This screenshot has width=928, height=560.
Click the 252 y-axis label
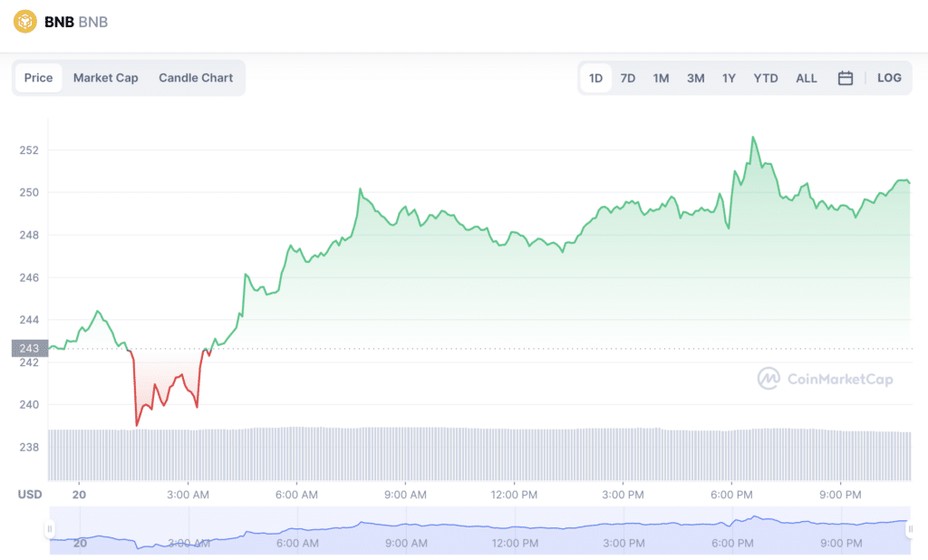29,150
